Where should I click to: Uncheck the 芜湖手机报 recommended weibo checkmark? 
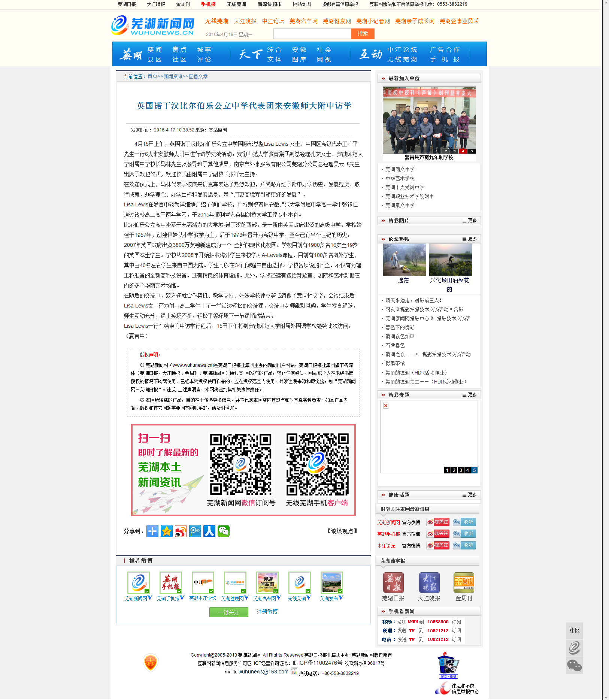point(179,591)
